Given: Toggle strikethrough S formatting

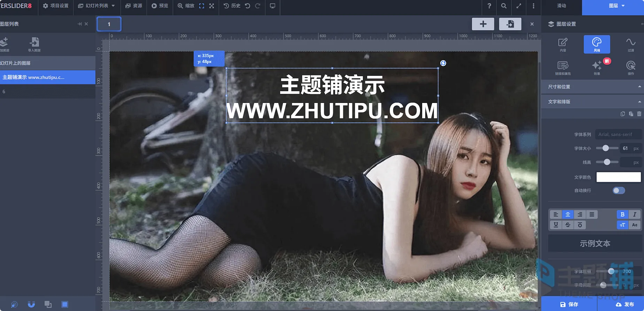Looking at the screenshot, I should 568,225.
